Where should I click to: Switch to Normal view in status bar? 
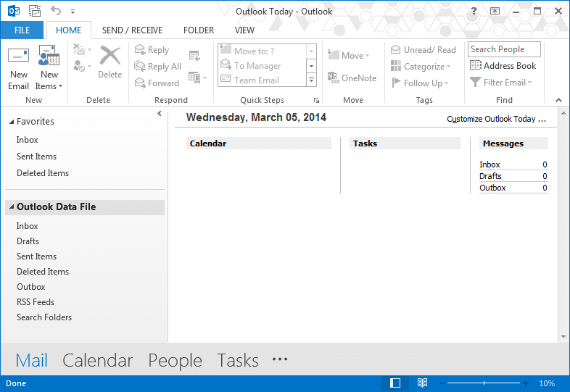click(x=395, y=383)
